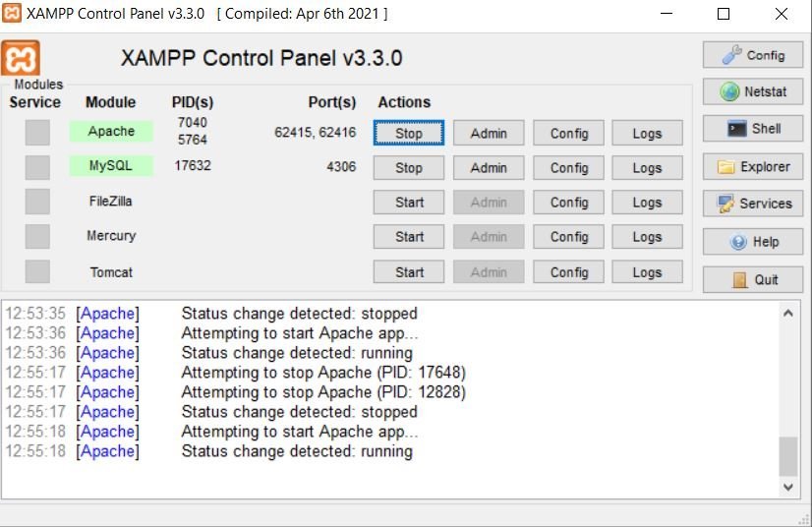The image size is (812, 527).
Task: Click the log panel scroll down arrow
Action: (x=788, y=487)
